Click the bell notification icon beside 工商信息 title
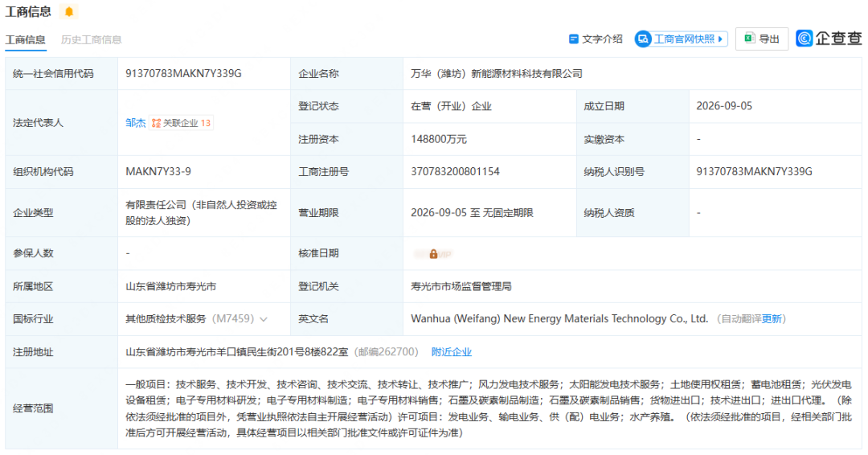 [x=69, y=11]
